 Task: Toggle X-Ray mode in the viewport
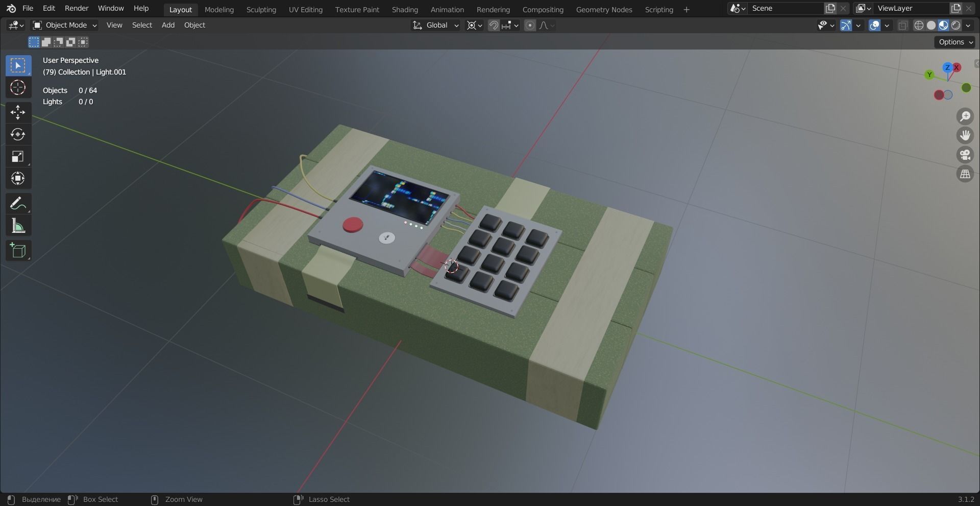tap(902, 25)
